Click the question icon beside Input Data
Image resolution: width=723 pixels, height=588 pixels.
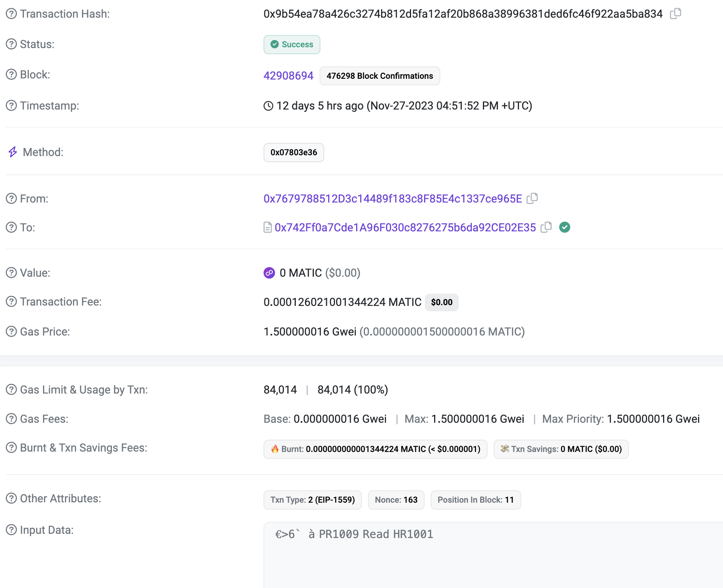(12, 530)
